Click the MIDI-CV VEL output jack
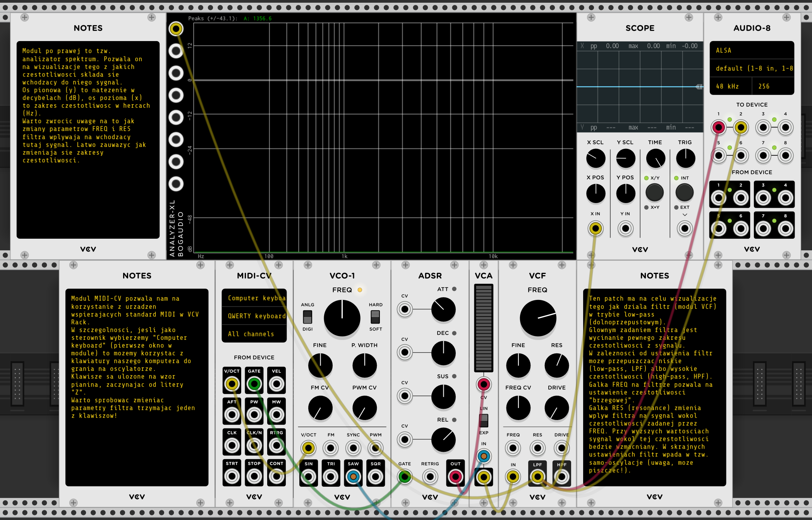This screenshot has height=520, width=812. 276,384
